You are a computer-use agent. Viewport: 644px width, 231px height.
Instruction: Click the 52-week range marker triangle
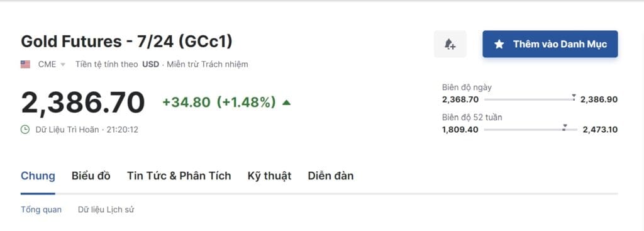pos(565,125)
